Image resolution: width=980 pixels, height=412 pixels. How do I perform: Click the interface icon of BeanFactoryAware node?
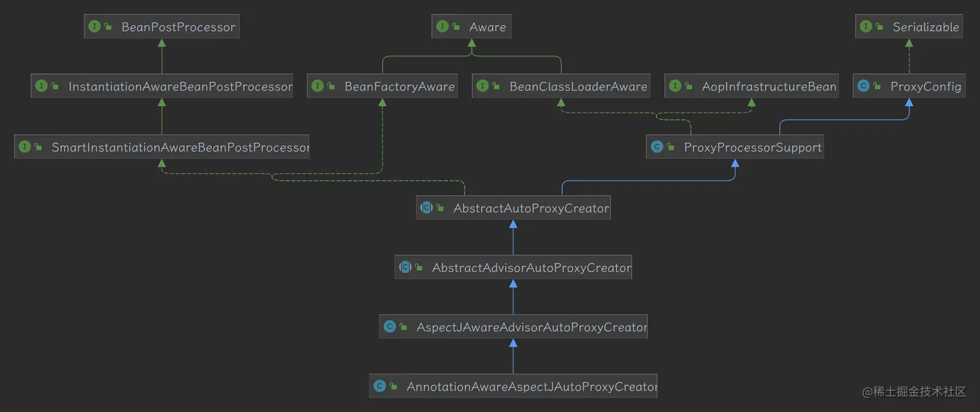pos(318,86)
